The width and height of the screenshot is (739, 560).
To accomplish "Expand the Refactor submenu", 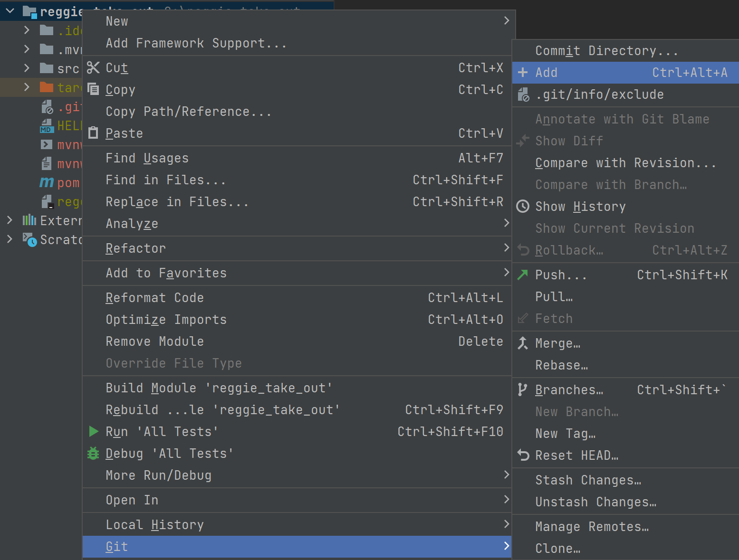I will click(506, 248).
